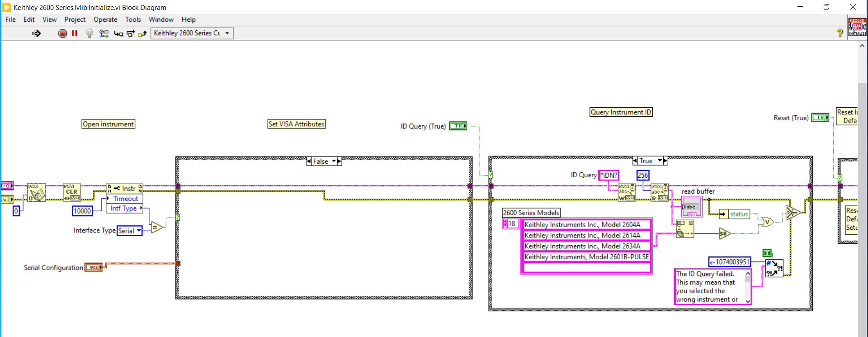The image size is (868, 337).
Task: Click the Timeout property row
Action: click(x=125, y=199)
